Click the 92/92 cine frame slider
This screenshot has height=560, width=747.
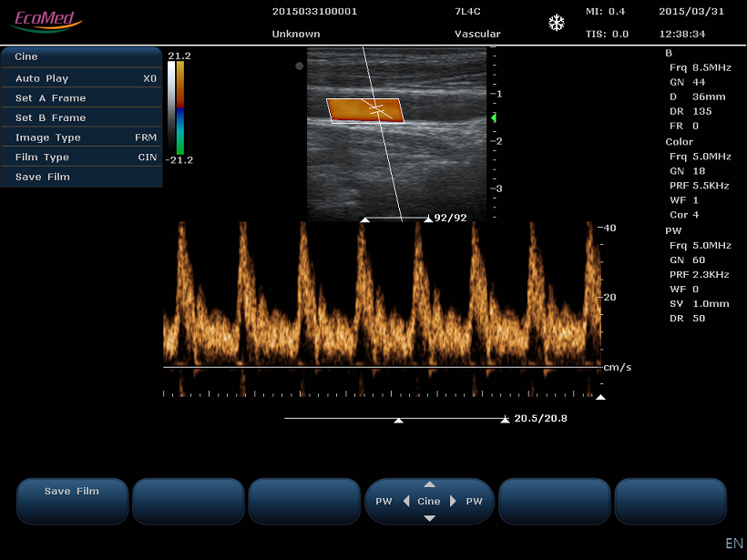click(x=397, y=219)
